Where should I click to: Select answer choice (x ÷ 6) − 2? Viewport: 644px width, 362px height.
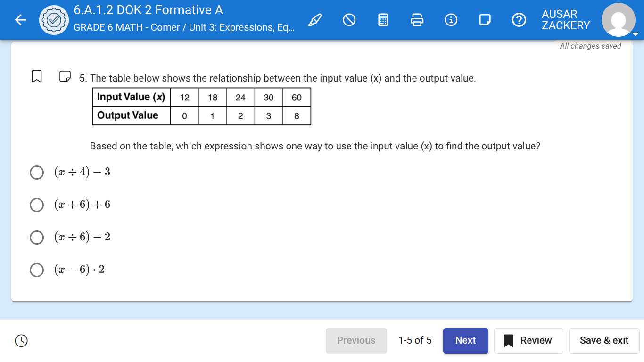click(x=37, y=238)
